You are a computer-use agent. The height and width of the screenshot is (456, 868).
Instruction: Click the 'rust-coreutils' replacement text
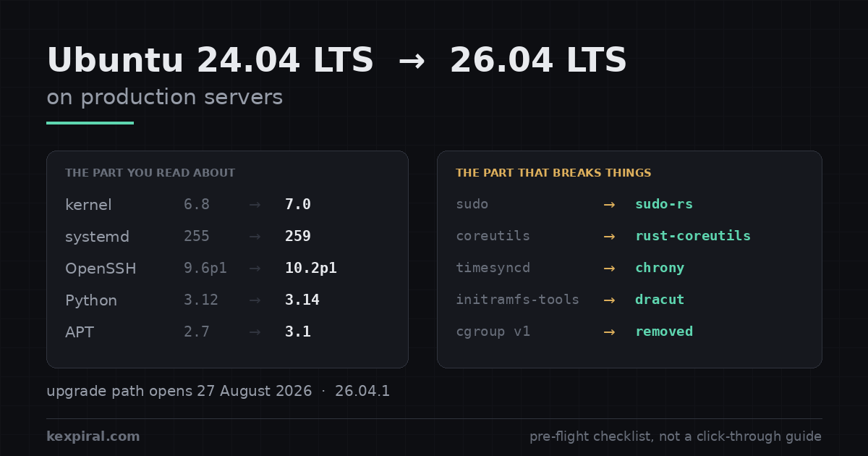pos(693,236)
